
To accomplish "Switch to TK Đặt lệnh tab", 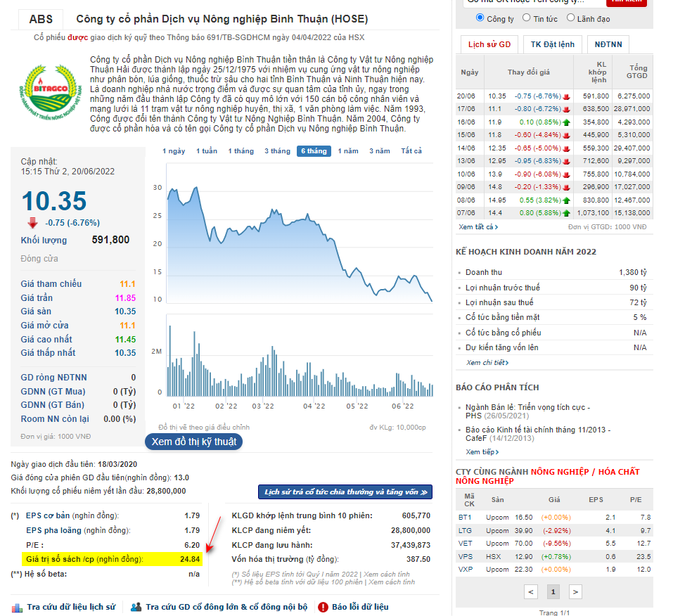I will (x=553, y=44).
